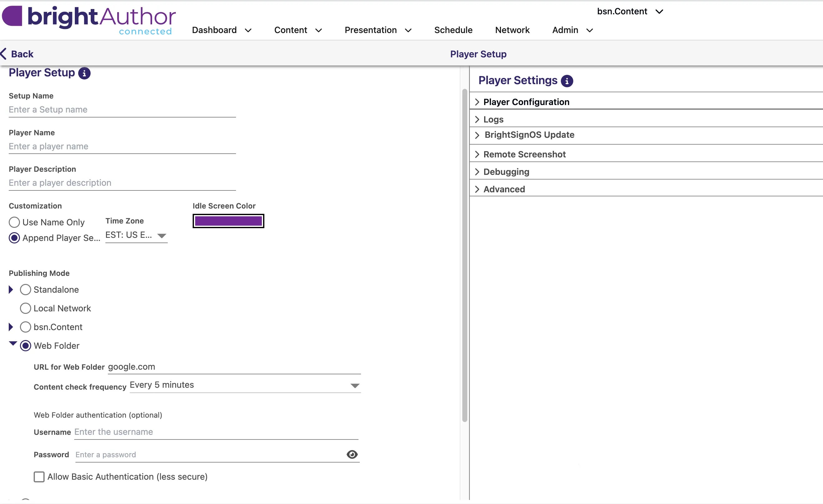Expand Standalone options triangle
The height and width of the screenshot is (504, 823).
pos(11,290)
